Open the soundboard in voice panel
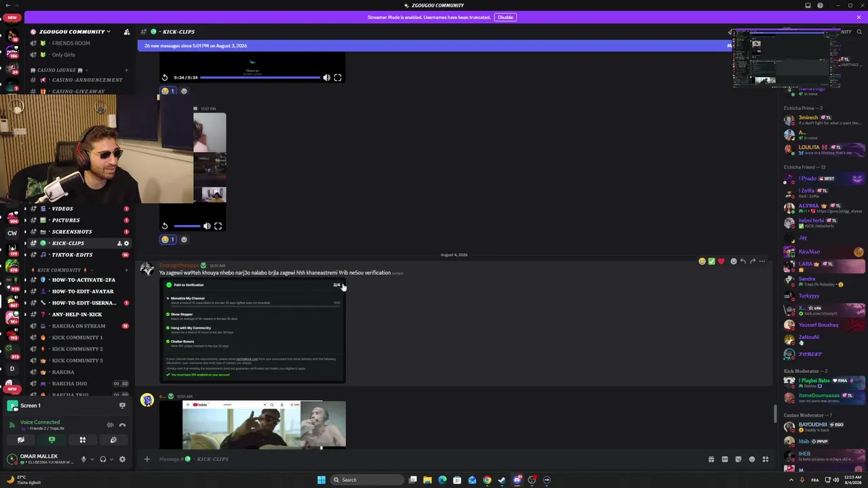The image size is (868, 488). point(113,440)
